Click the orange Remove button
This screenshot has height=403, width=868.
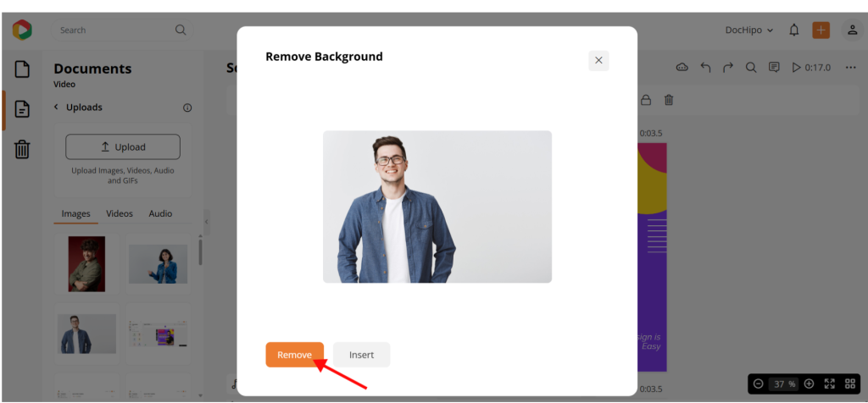pyautogui.click(x=294, y=355)
